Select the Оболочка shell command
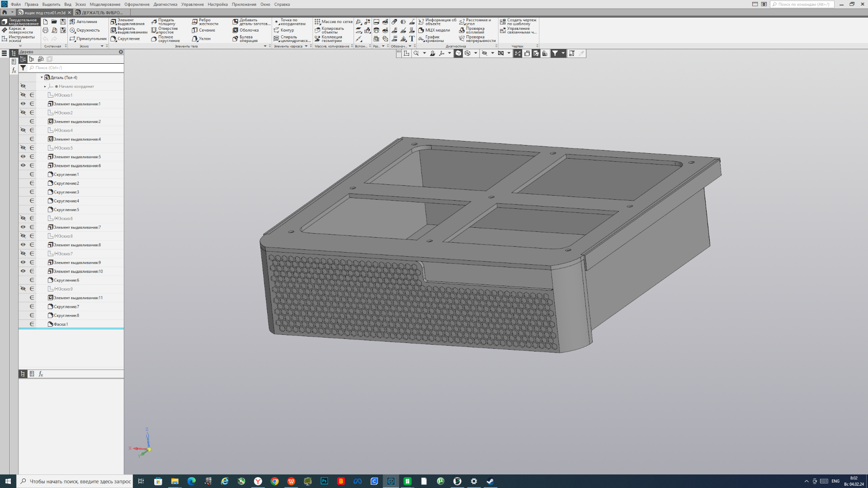The image size is (868, 488). tap(245, 30)
